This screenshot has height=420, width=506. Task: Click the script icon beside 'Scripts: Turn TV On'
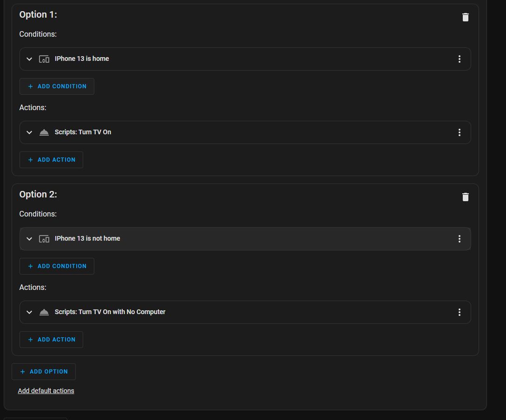[44, 132]
